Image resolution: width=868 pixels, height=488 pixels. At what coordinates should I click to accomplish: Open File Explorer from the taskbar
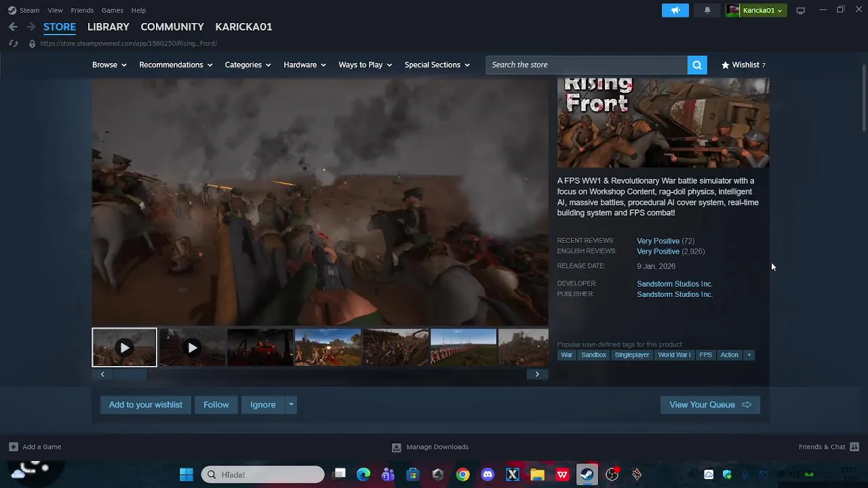click(537, 474)
